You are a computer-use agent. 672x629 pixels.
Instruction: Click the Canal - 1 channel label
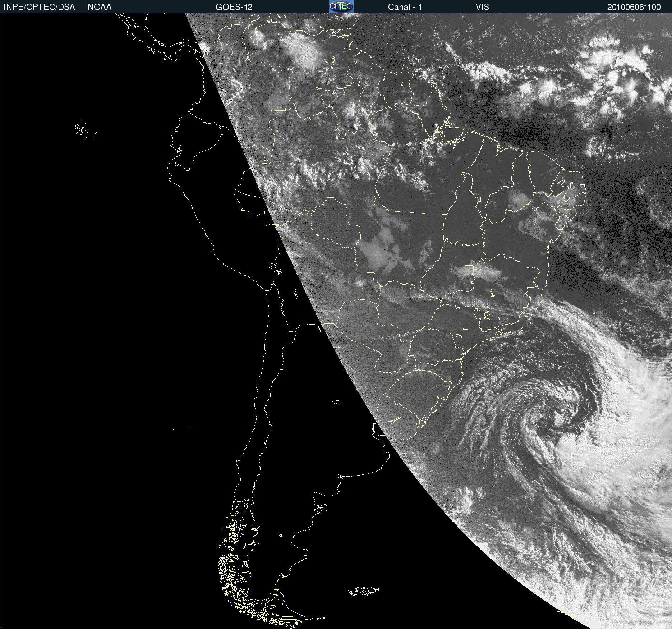(x=405, y=7)
